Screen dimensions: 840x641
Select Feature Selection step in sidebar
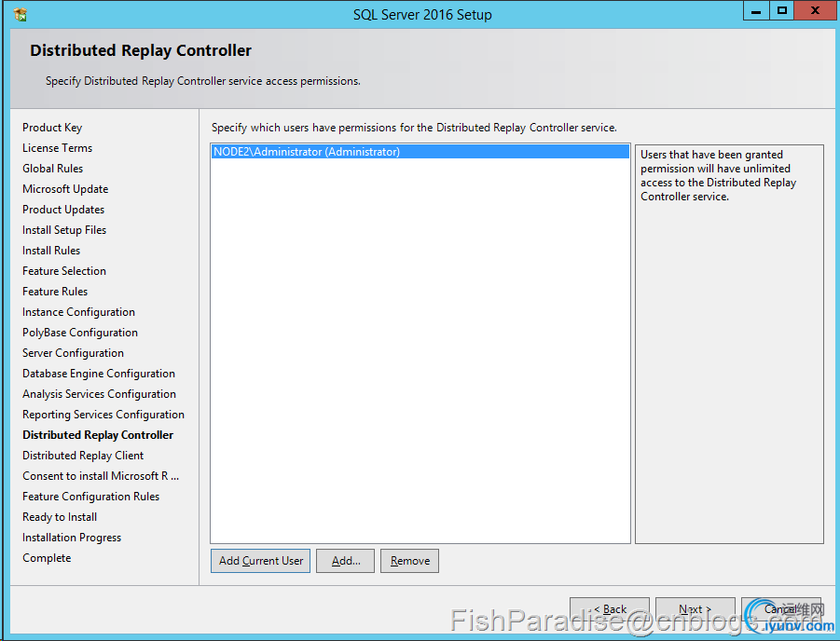point(64,271)
